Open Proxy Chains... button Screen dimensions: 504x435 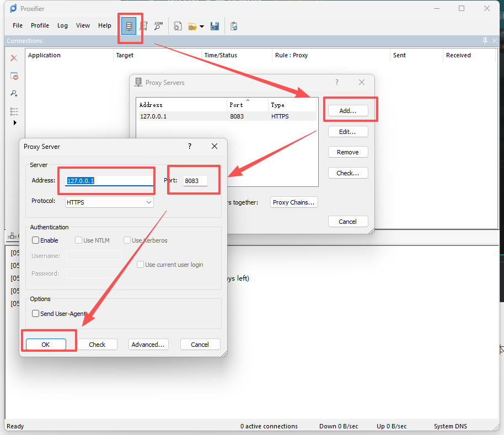294,202
